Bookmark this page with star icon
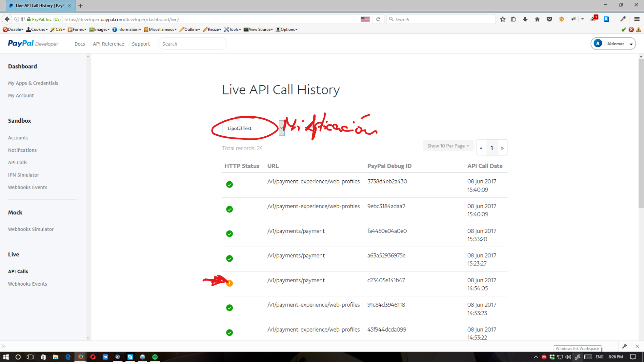The image size is (644, 362). click(x=502, y=19)
